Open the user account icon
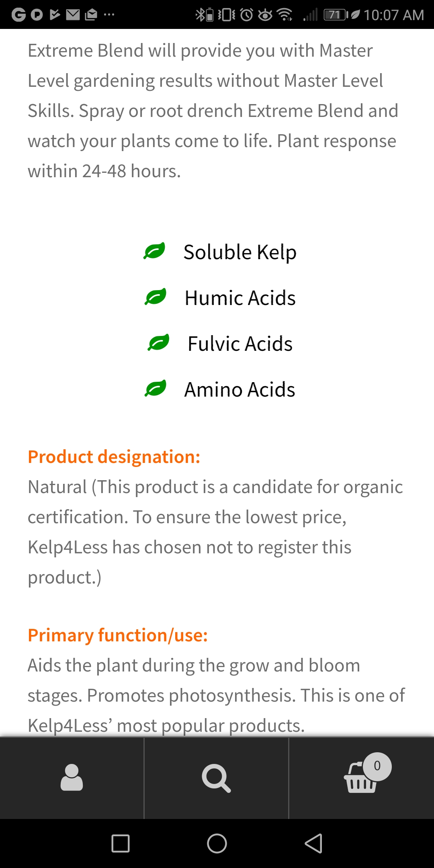The image size is (434, 868). [72, 778]
